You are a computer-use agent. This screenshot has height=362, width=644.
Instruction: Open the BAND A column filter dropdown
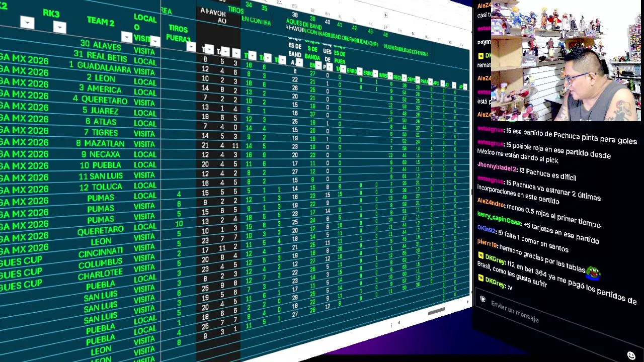coord(299,62)
